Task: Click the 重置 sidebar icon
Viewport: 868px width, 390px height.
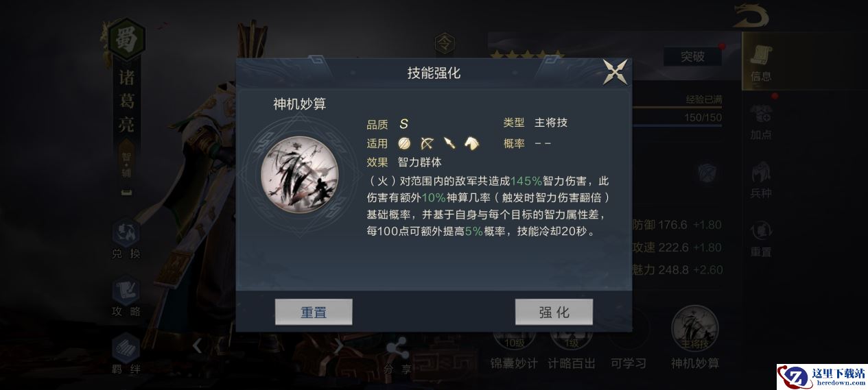Action: click(761, 239)
